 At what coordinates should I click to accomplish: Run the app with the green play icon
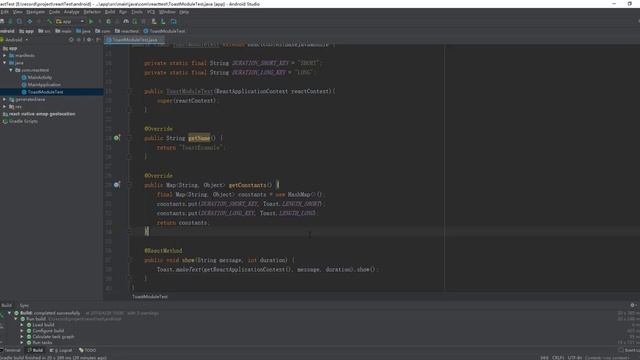[x=91, y=21]
